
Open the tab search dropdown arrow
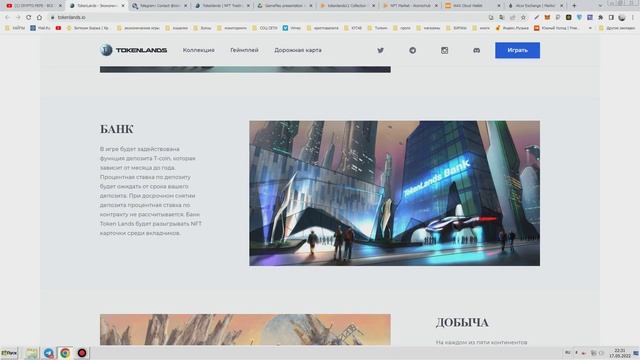600,6
